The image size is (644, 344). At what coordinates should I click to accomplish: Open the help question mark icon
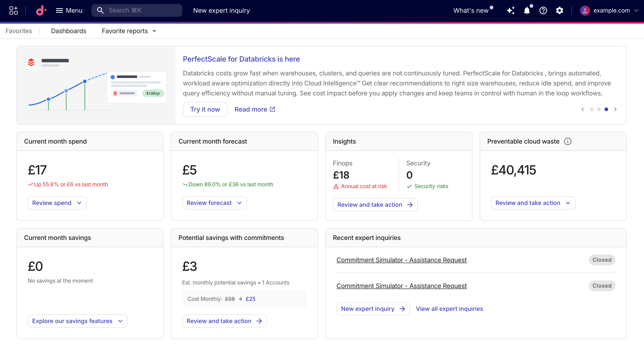[543, 10]
